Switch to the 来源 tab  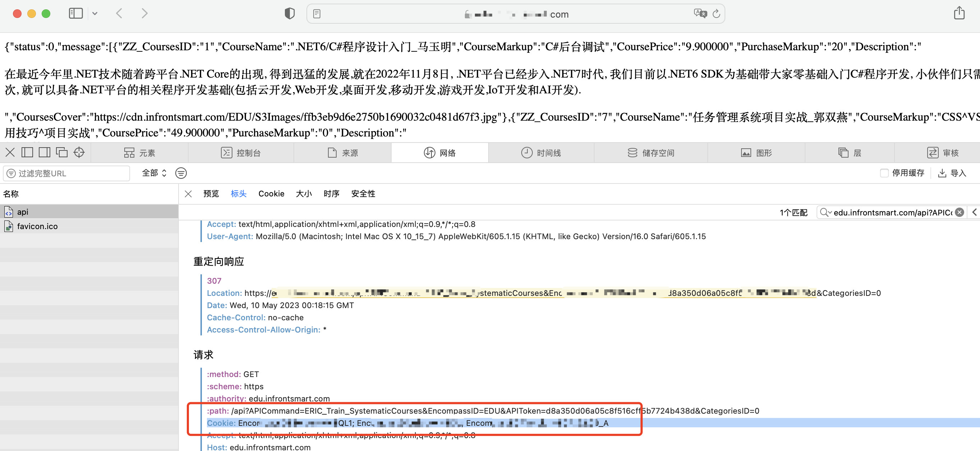click(342, 153)
